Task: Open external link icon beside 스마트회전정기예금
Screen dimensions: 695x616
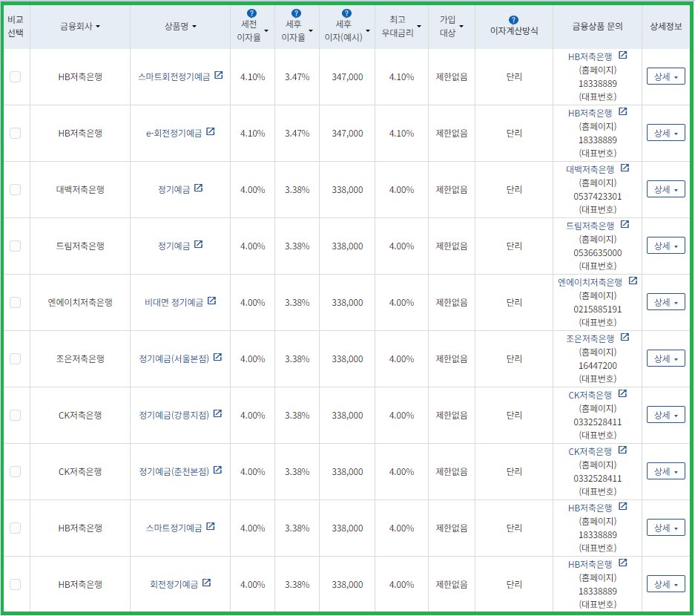Action: click(219, 75)
